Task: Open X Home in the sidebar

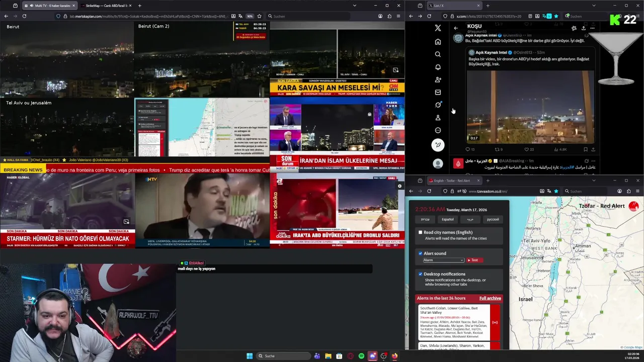Action: 438,41
